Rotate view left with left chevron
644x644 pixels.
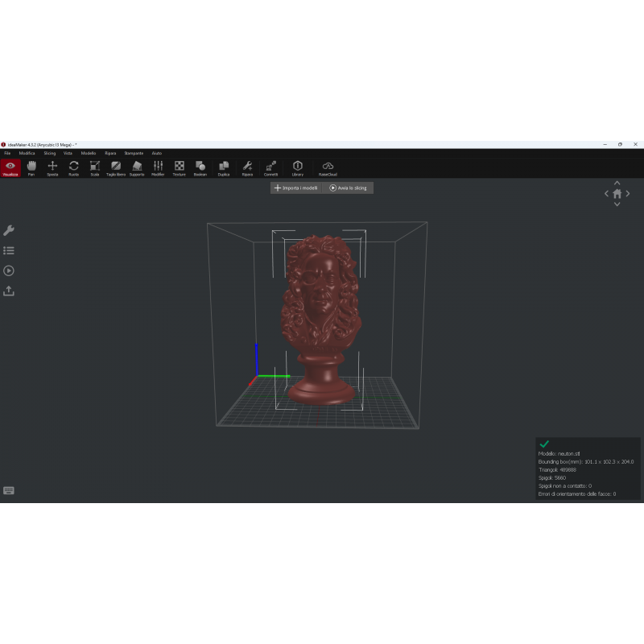[x=607, y=193]
